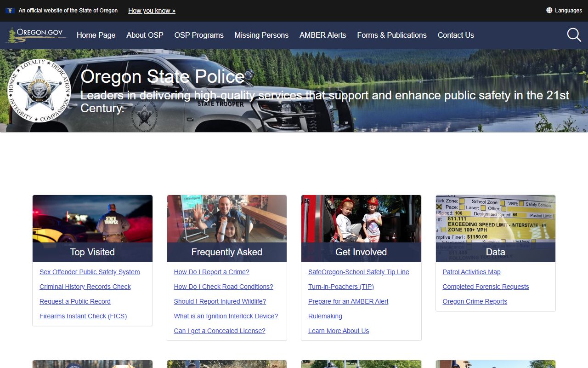This screenshot has height=368, width=588.
Task: Click the Data card heading
Action: (496, 252)
